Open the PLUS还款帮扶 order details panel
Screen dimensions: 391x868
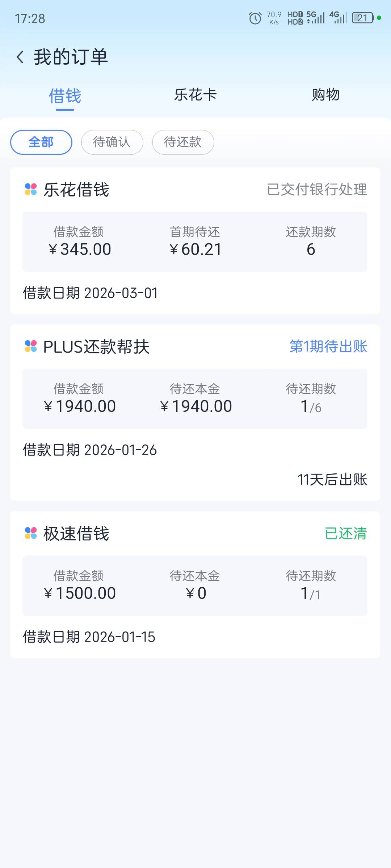tap(195, 399)
